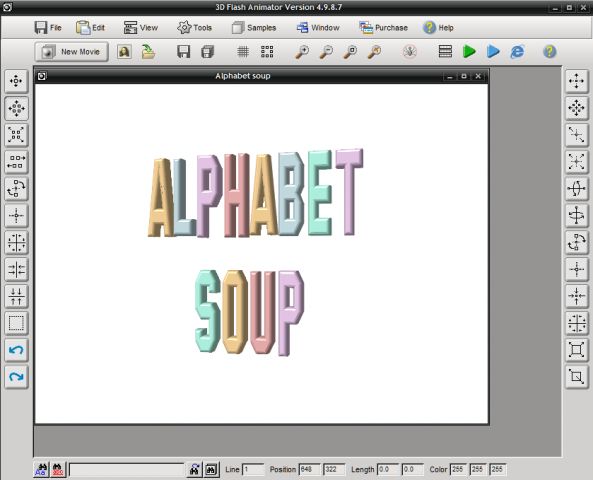The height and width of the screenshot is (480, 593).
Task: Click the undo arrow in left sidebar
Action: pos(16,350)
